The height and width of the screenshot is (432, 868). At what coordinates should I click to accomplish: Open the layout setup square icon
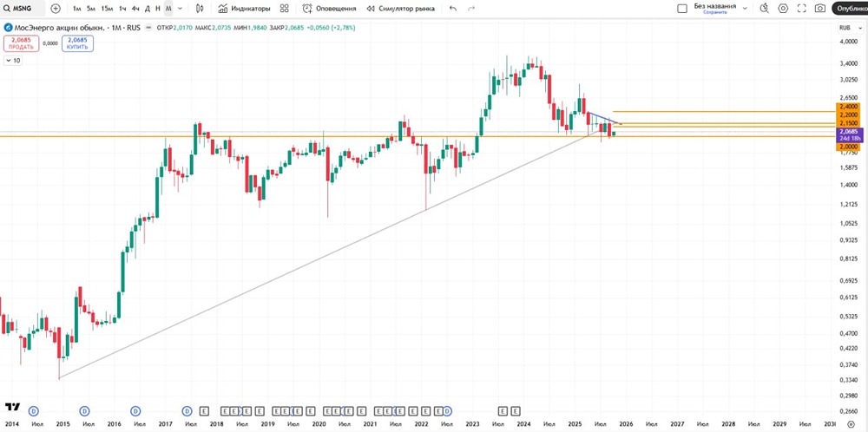point(682,9)
